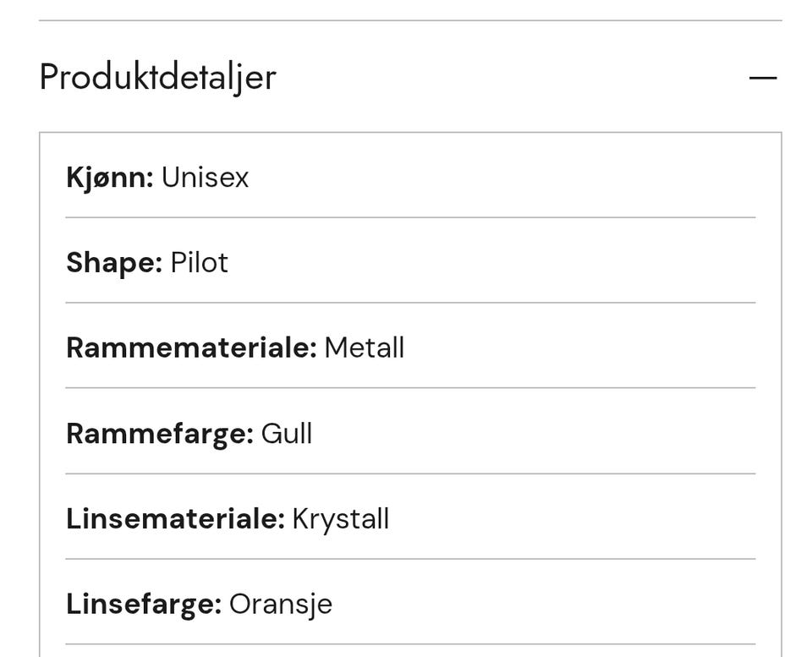The width and height of the screenshot is (812, 657).
Task: Click the divider line below Rammefarge row
Action: click(410, 474)
